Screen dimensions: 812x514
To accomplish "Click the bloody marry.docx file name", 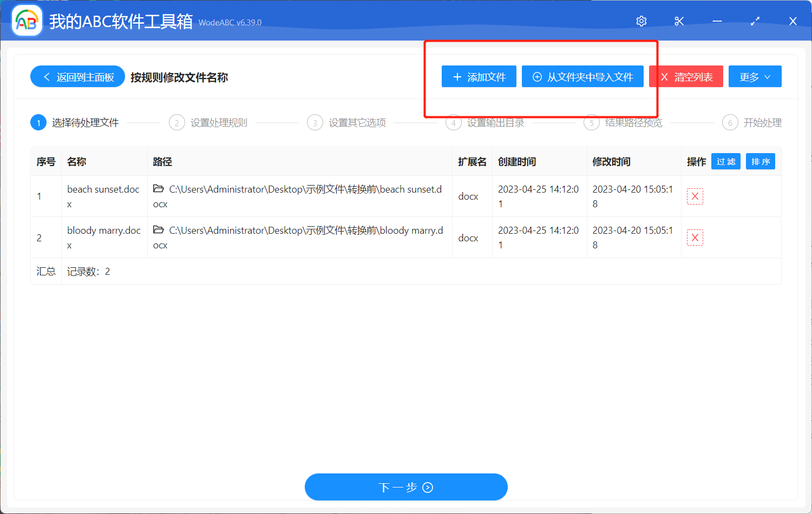I will [x=103, y=237].
